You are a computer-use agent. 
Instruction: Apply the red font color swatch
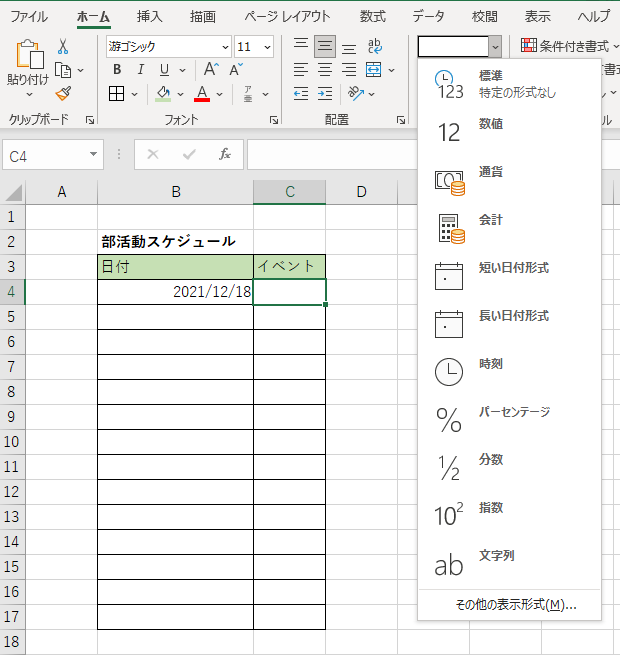202,94
